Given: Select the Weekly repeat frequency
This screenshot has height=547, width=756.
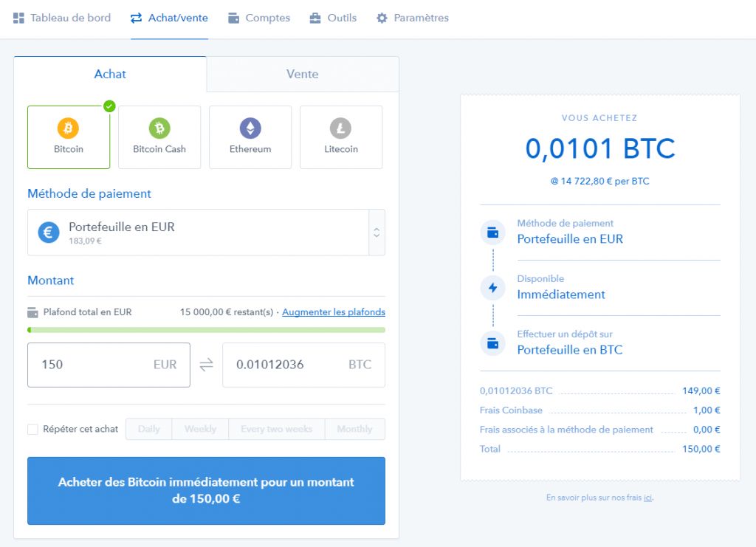Looking at the screenshot, I should [x=201, y=429].
